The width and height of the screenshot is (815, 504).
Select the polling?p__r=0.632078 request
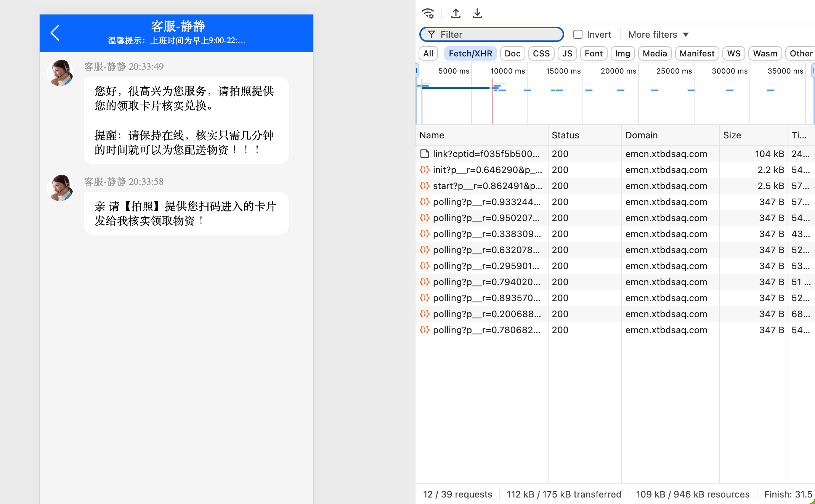615,250
